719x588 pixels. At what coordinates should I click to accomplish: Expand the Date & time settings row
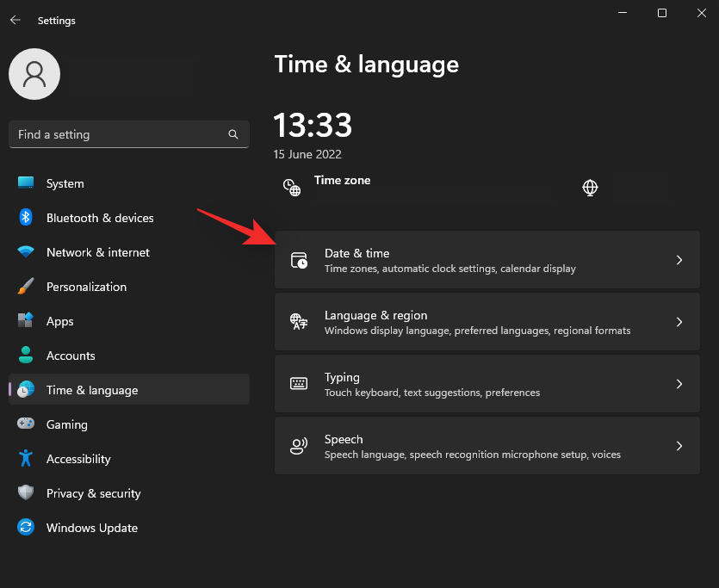pos(679,258)
